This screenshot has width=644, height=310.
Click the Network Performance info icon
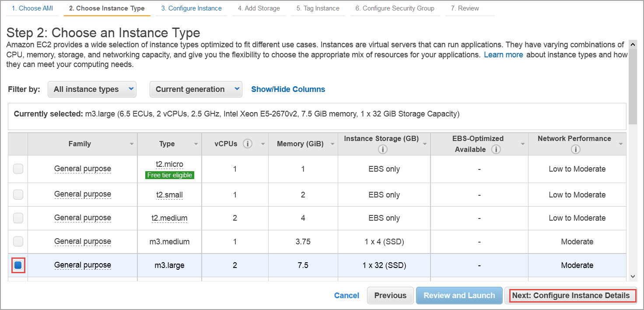[576, 149]
